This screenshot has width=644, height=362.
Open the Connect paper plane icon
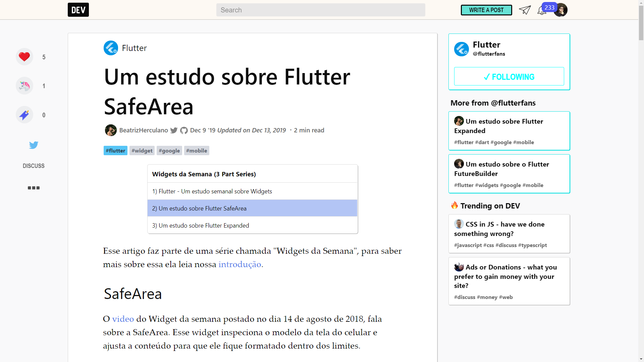525,10
